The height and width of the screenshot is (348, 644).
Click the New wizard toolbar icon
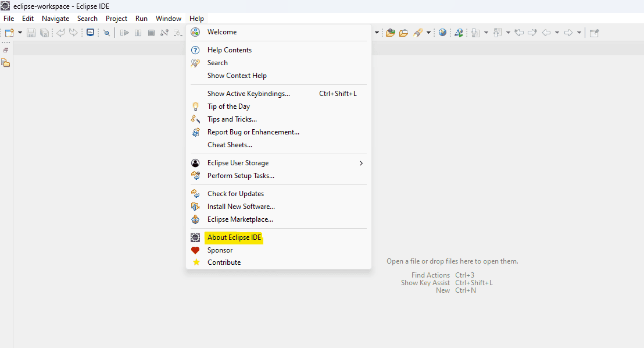9,33
